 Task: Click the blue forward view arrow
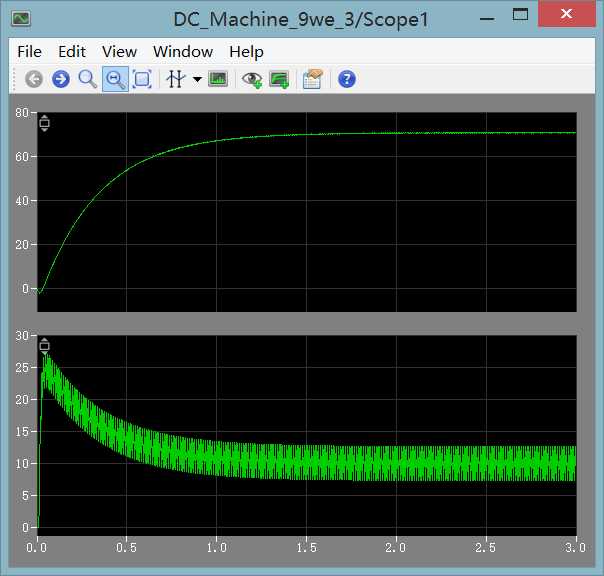(x=61, y=79)
